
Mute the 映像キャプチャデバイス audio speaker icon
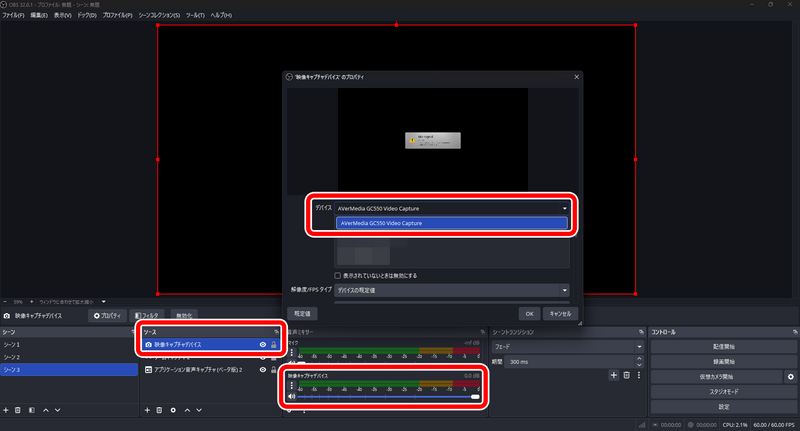tap(292, 396)
